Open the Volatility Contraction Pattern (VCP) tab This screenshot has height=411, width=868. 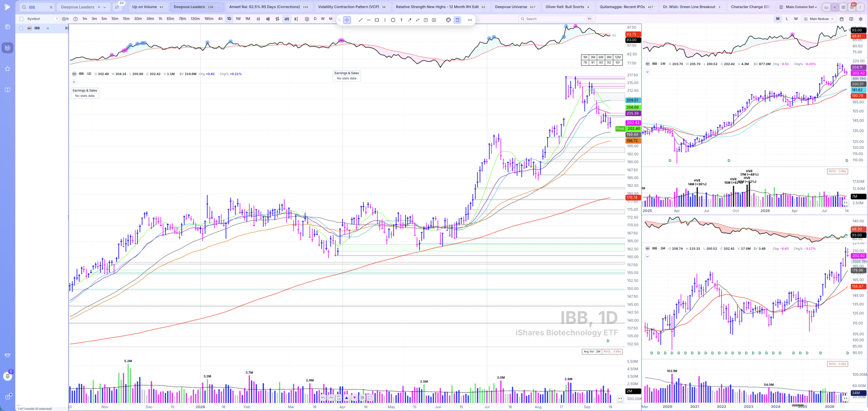(x=352, y=7)
